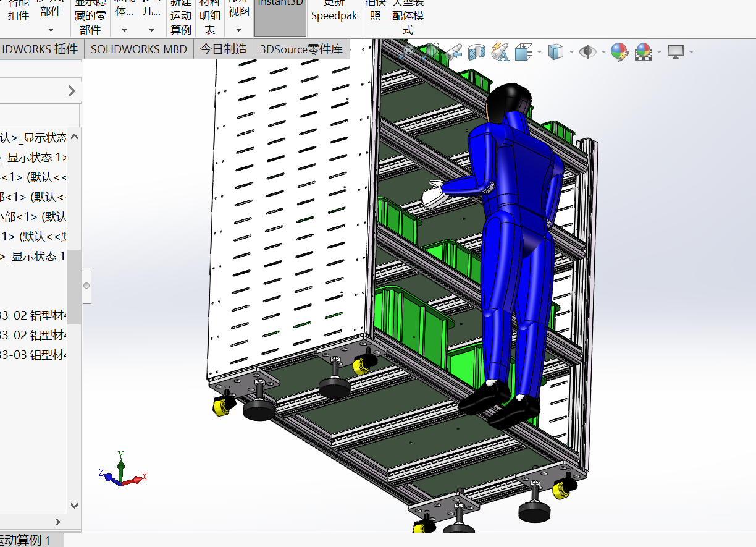Open the 今日制造 tab
This screenshot has height=547, width=756.
[224, 49]
